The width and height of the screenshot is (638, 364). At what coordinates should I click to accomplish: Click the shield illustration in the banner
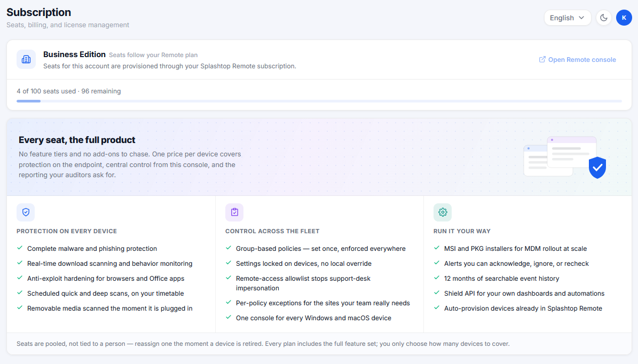coord(597,167)
